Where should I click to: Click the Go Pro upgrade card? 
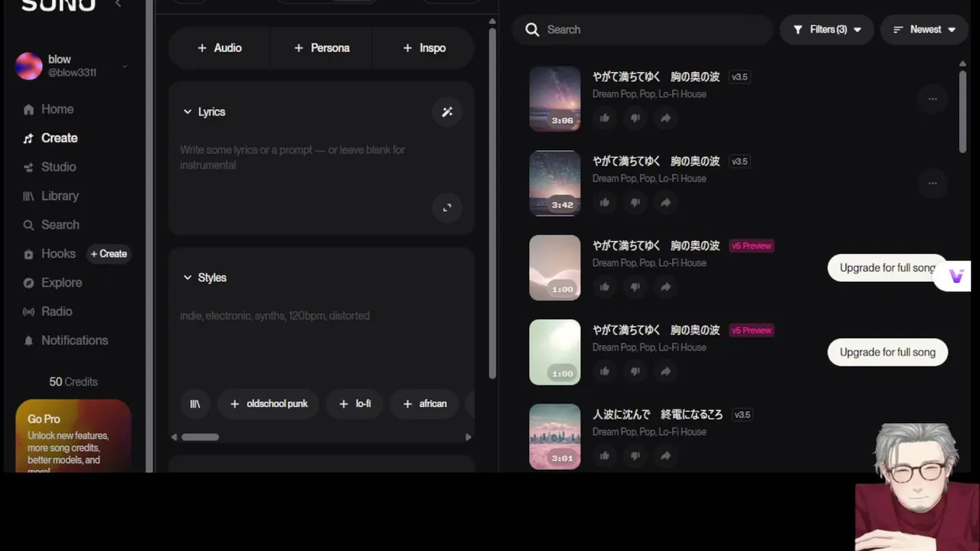coord(73,436)
